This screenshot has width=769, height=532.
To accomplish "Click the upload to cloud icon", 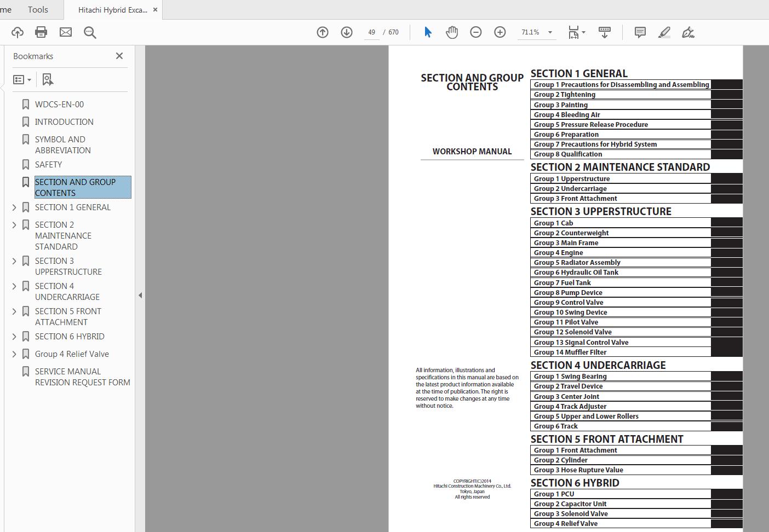I will pos(18,32).
